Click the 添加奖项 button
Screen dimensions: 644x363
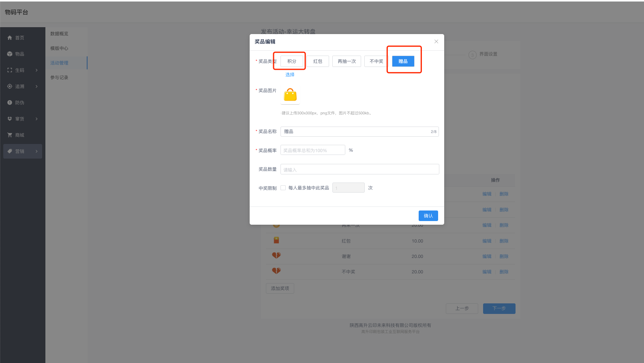pyautogui.click(x=280, y=288)
